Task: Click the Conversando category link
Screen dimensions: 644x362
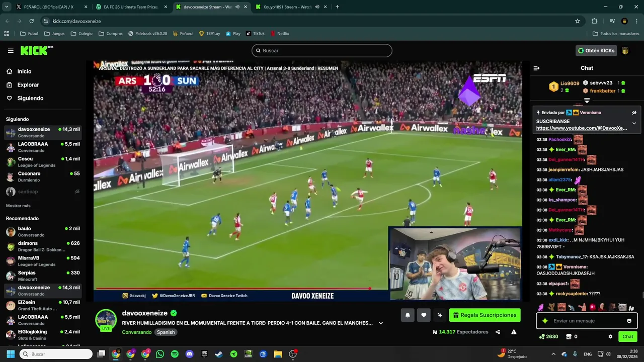Action: click(136, 332)
